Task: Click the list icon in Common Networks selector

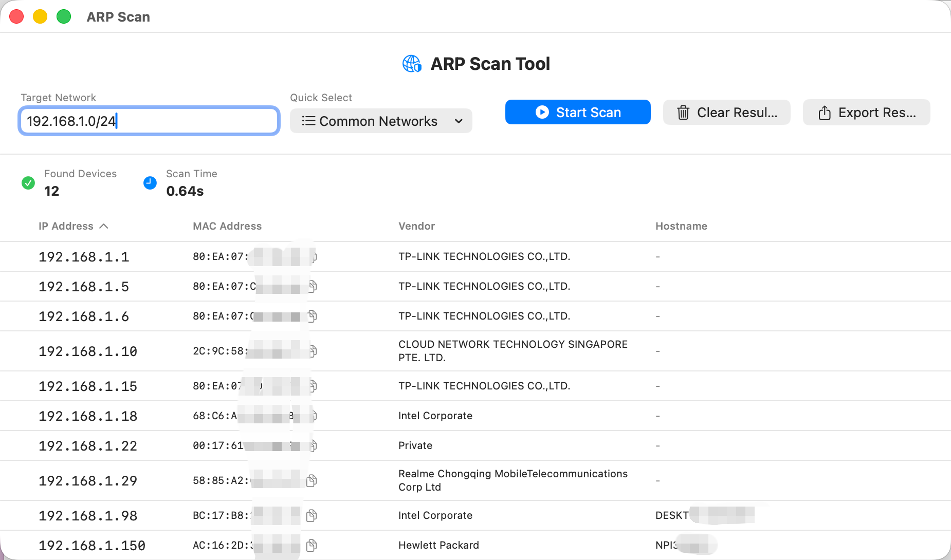Action: tap(308, 121)
